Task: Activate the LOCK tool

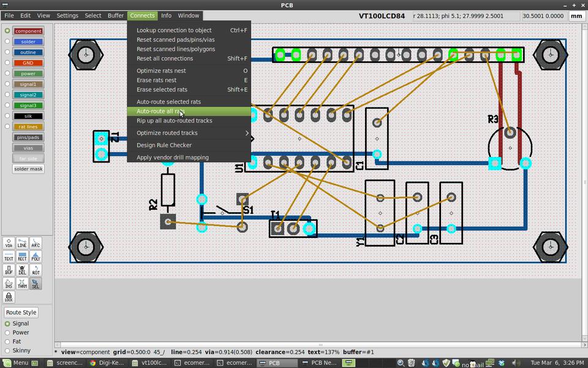Action: click(9, 297)
